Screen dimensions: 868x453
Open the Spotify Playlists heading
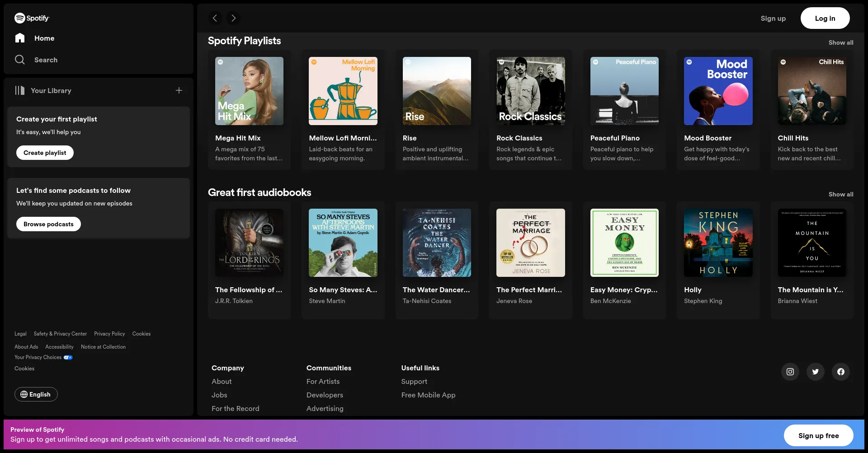pos(244,41)
